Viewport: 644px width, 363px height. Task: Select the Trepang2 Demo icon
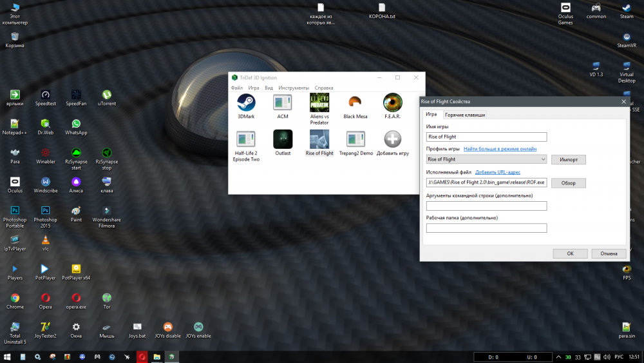356,139
